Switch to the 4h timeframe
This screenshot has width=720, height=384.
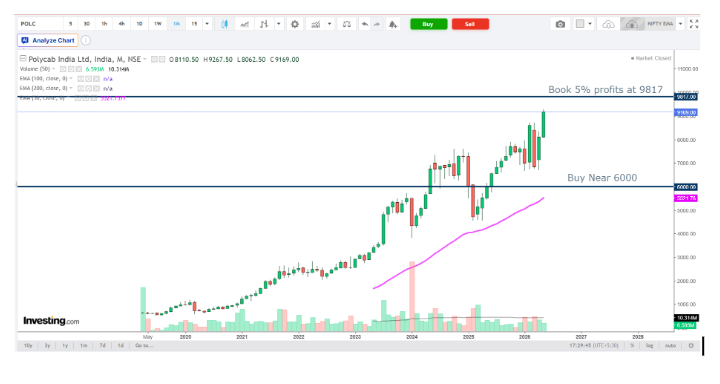click(x=122, y=24)
